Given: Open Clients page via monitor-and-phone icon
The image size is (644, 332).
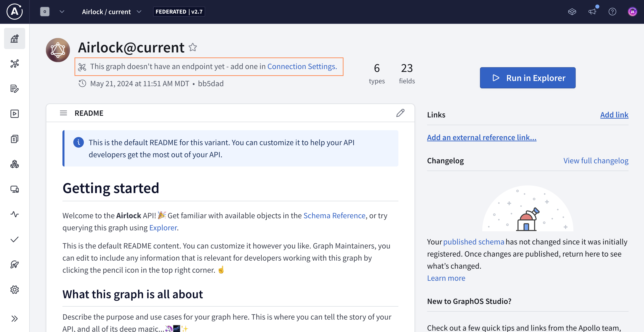Looking at the screenshot, I should point(14,189).
